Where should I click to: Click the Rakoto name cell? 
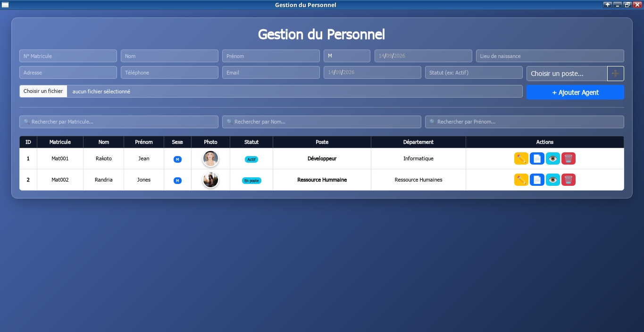pos(104,158)
